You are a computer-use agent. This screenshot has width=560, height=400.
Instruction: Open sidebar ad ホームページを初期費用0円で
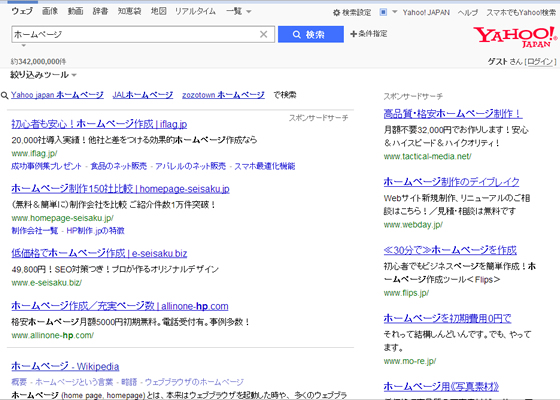pos(448,318)
